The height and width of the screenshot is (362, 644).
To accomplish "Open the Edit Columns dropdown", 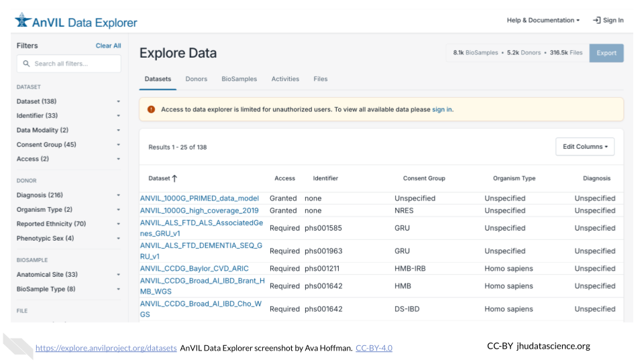I will coord(585,147).
